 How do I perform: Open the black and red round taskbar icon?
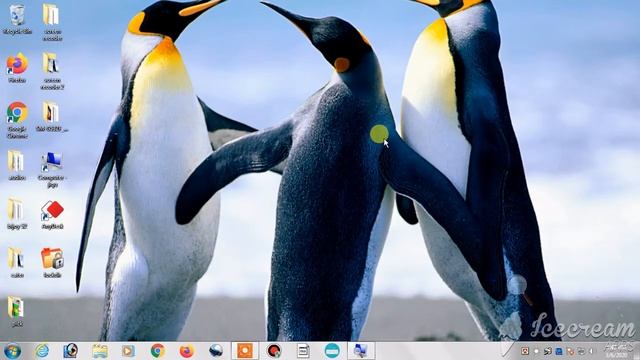274,351
